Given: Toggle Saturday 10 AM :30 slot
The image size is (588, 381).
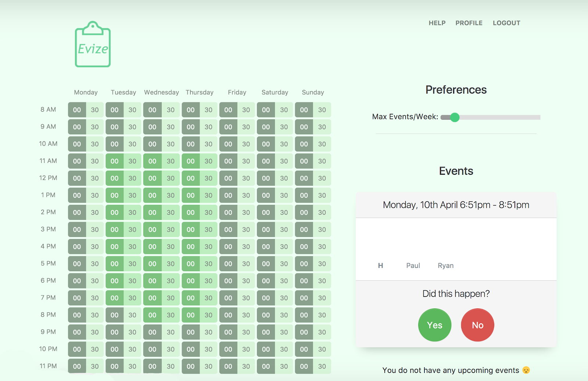Looking at the screenshot, I should 284,144.
